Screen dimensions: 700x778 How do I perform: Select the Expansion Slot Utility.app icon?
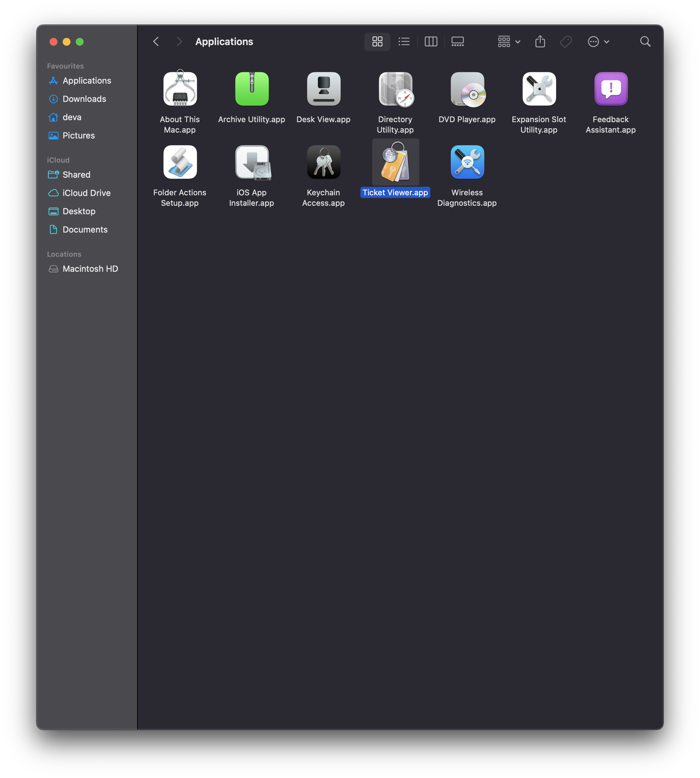(x=539, y=89)
